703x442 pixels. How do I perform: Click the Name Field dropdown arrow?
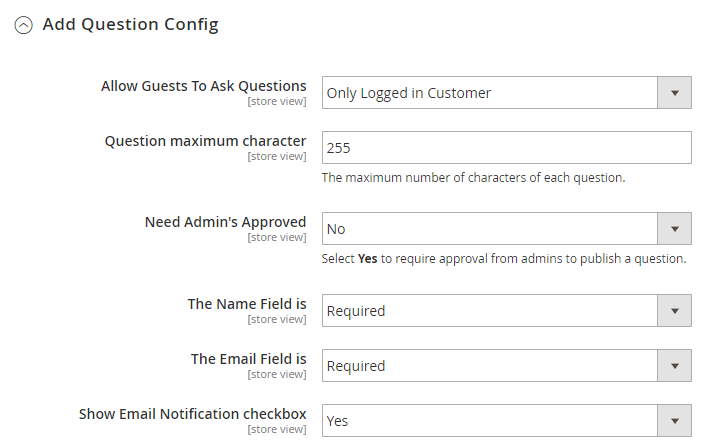pyautogui.click(x=674, y=311)
